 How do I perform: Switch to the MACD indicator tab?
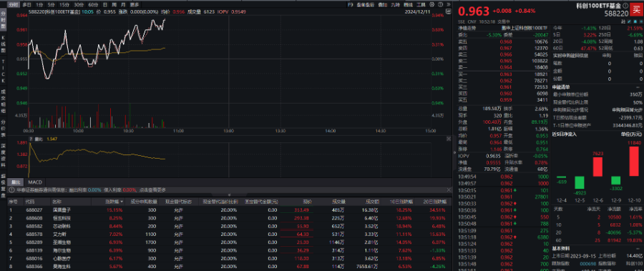[35, 182]
